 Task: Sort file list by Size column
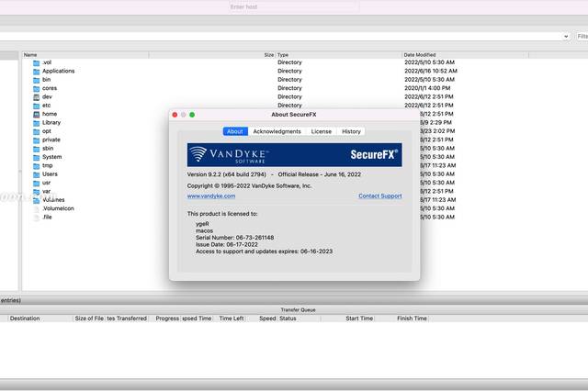click(212, 55)
